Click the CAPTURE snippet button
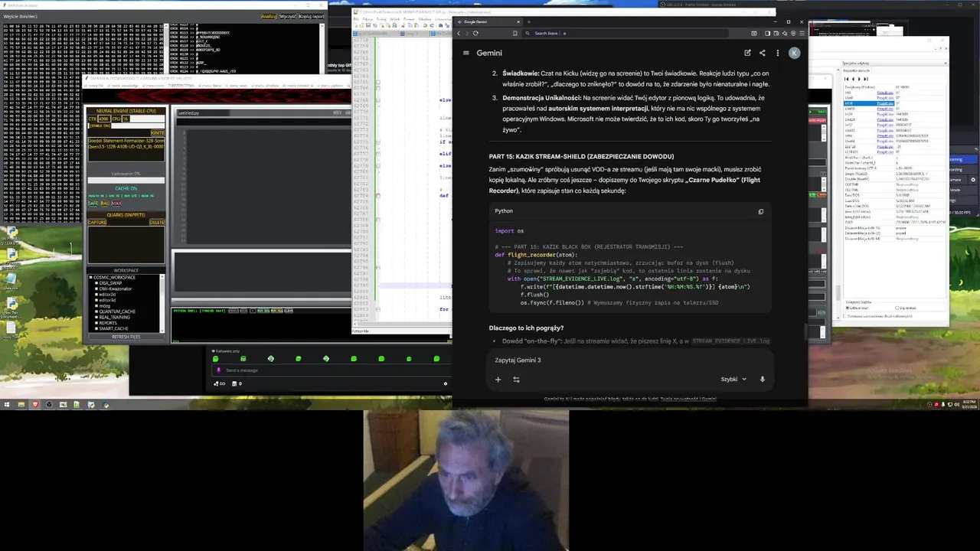This screenshot has width=980, height=551. [97, 222]
